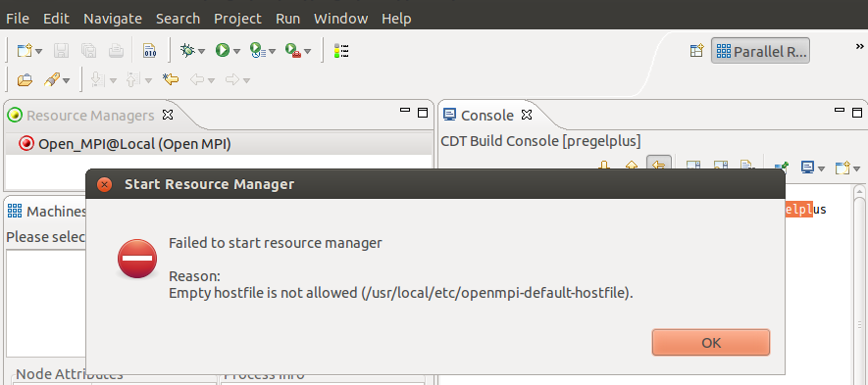868x385 pixels.
Task: Click the Open Perspective icon
Action: click(696, 51)
